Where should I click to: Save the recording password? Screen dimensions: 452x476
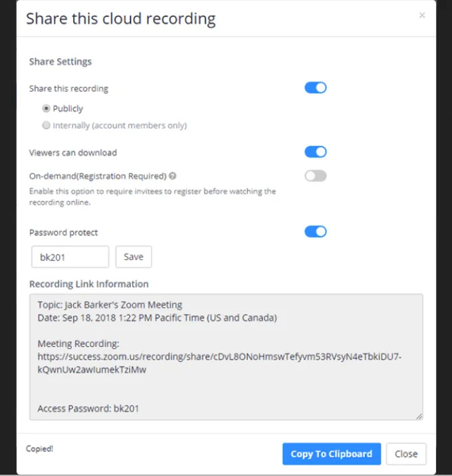click(x=134, y=257)
